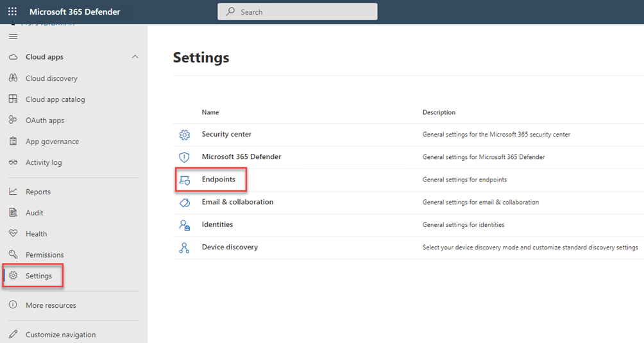644x343 pixels.
Task: Click the More resources info icon
Action: click(13, 305)
